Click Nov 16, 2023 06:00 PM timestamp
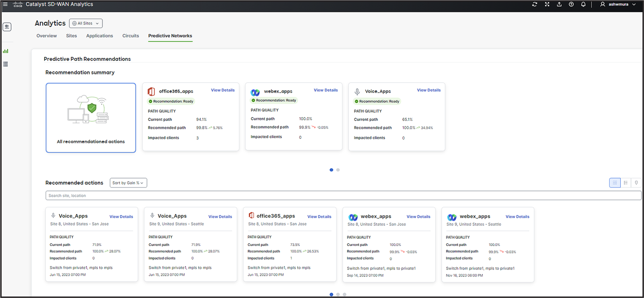 click(x=464, y=275)
